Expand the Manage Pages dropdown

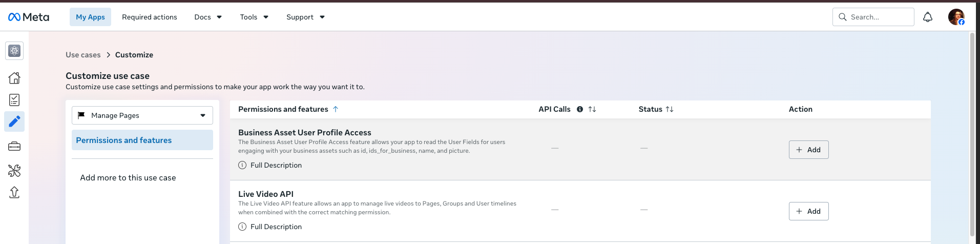click(142, 115)
